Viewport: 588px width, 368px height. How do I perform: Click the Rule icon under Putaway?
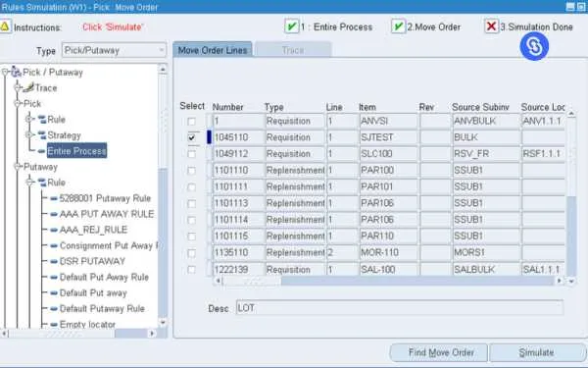point(41,183)
